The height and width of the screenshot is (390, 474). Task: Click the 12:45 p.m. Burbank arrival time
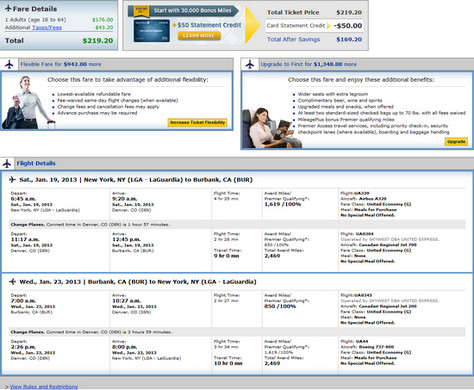(x=126, y=239)
